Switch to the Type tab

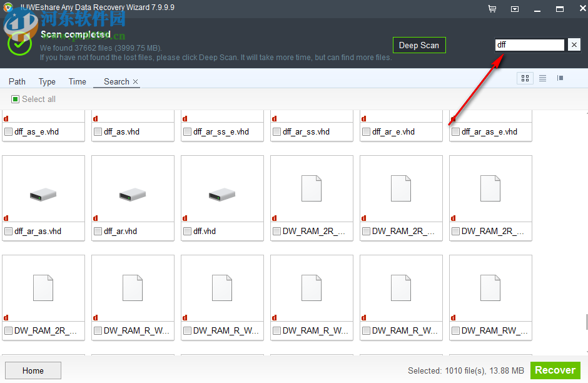pyautogui.click(x=46, y=81)
